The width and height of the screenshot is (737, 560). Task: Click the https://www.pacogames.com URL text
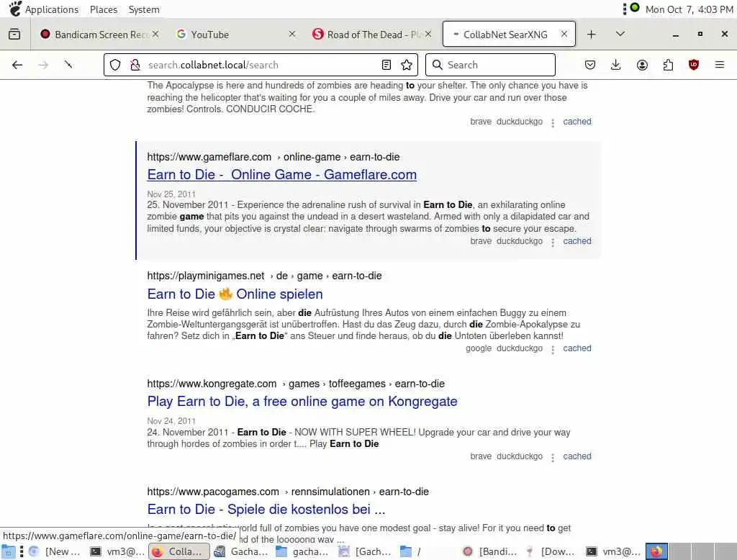213,492
